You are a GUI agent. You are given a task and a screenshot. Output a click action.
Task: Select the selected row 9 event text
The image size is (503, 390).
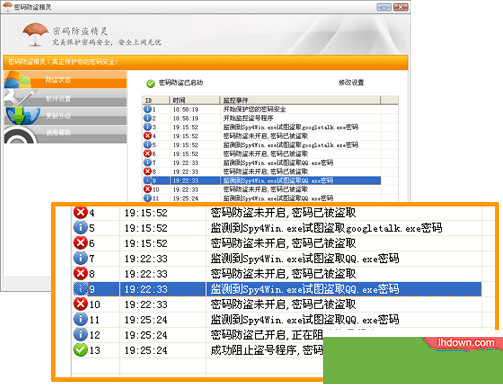point(278,180)
